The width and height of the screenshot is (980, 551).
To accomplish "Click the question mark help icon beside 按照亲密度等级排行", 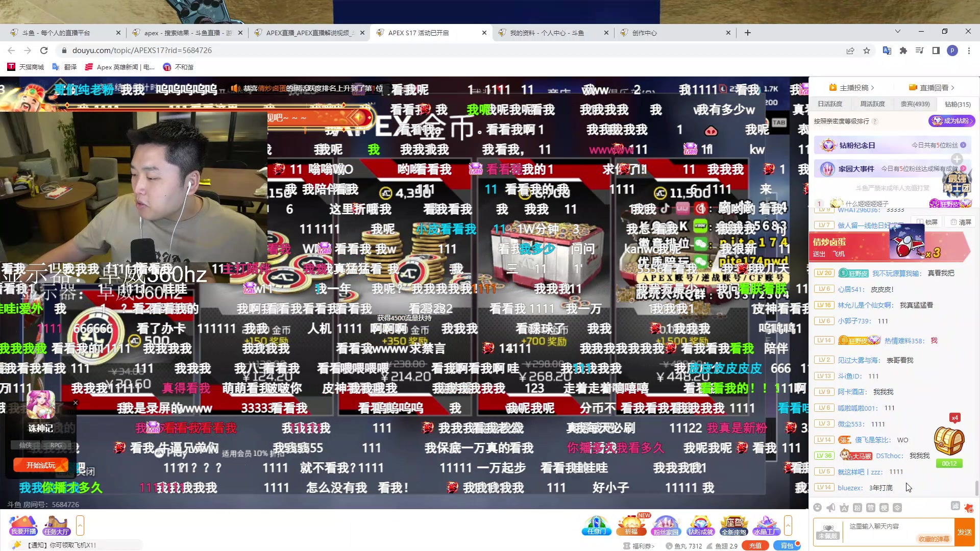I will (875, 121).
